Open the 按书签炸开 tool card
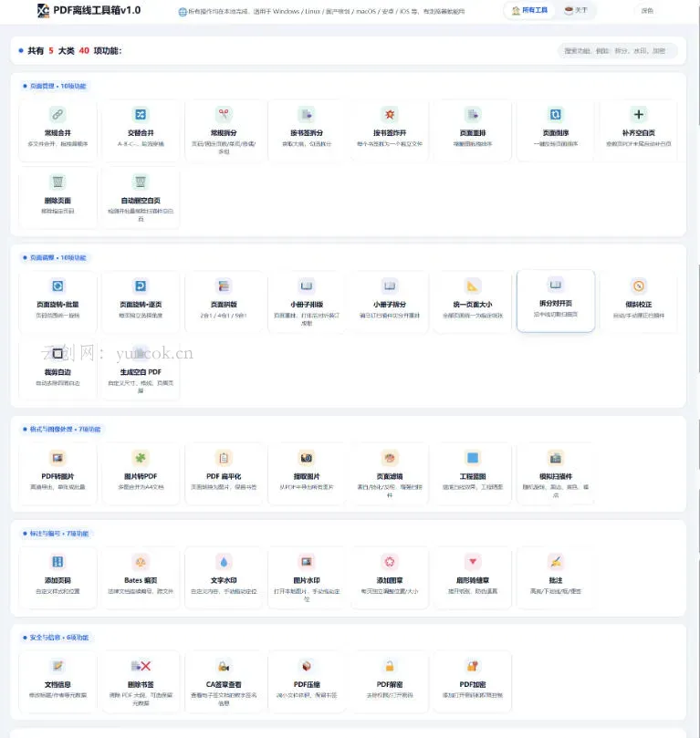The height and width of the screenshot is (738, 700). pos(390,130)
